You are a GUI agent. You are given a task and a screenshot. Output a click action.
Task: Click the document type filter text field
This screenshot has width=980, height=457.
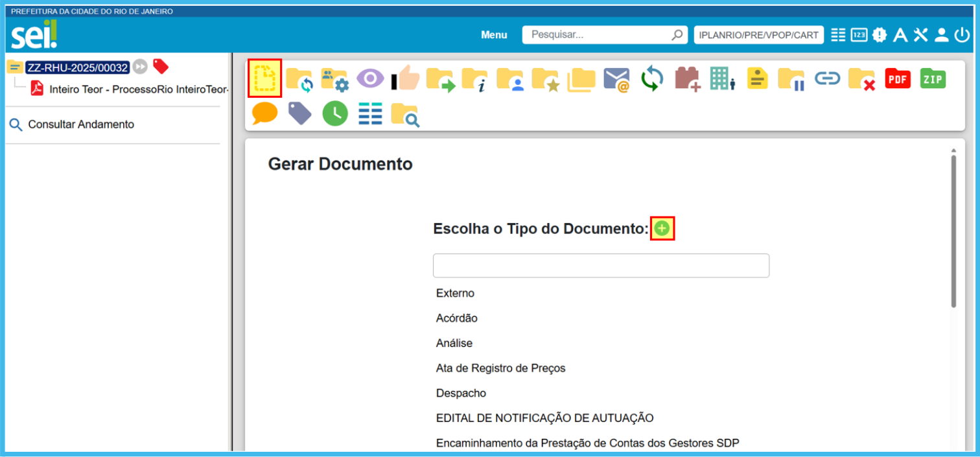[x=600, y=266]
